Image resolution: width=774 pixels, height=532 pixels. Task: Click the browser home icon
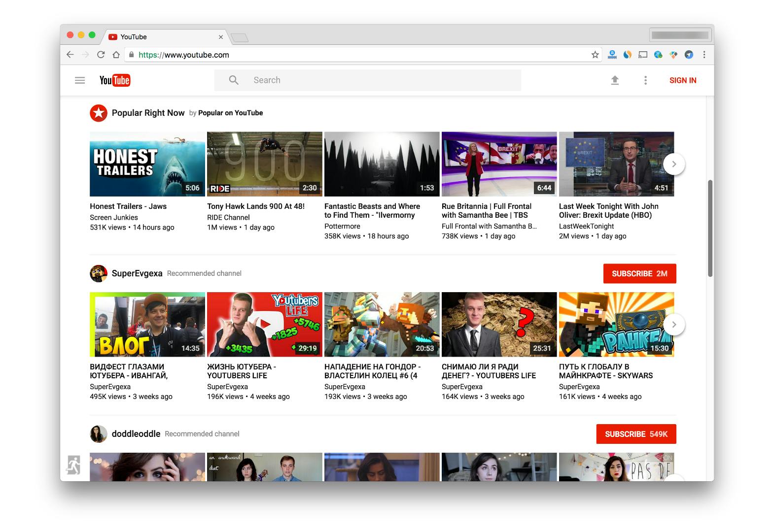[116, 55]
